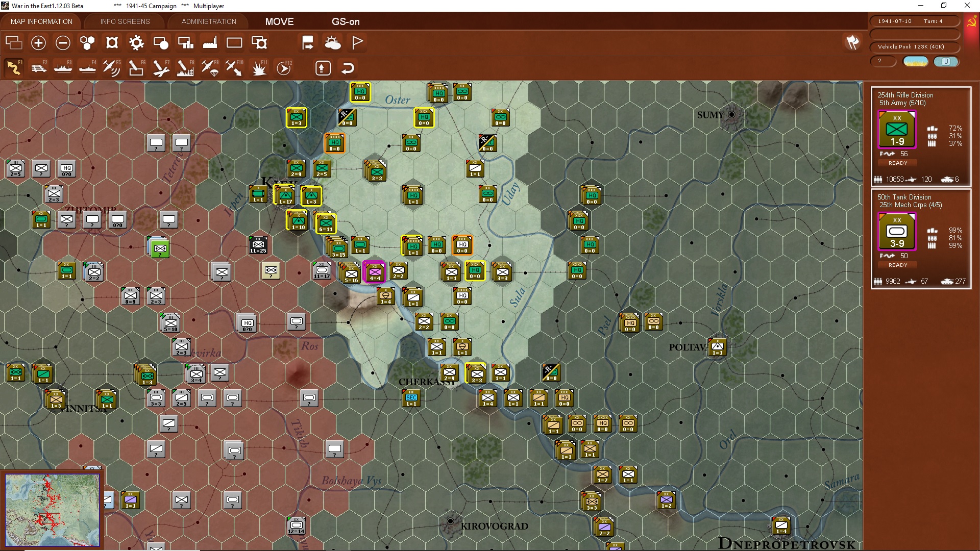Switch to the INFO SCREENS tab
This screenshot has width=980, height=551.
pyautogui.click(x=125, y=21)
